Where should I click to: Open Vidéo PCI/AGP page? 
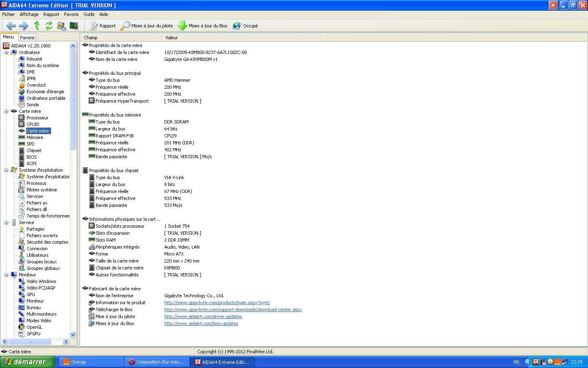click(41, 288)
